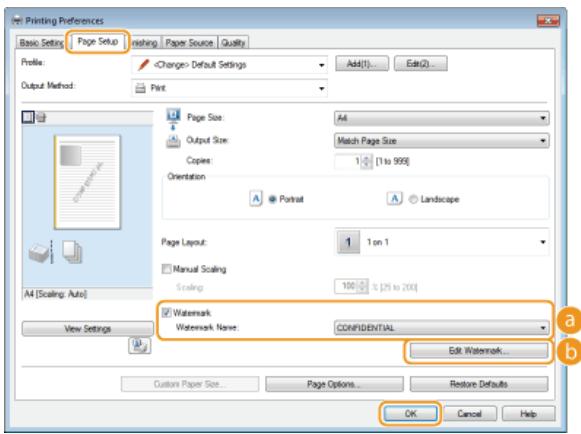Click the Edit Watermark button
Screen dimensions: 581x434
click(x=479, y=351)
